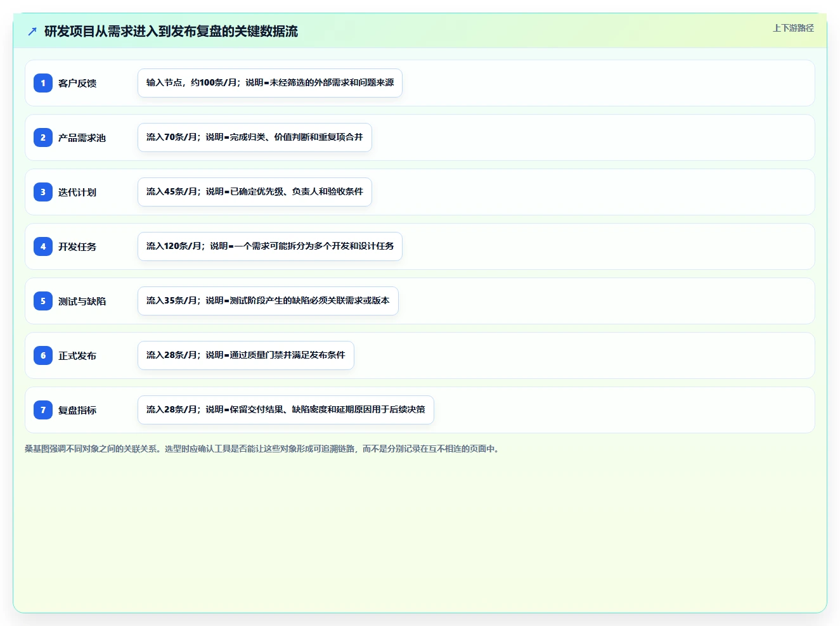Select the 复盘指标 node label
The width and height of the screenshot is (840, 626).
coord(77,410)
